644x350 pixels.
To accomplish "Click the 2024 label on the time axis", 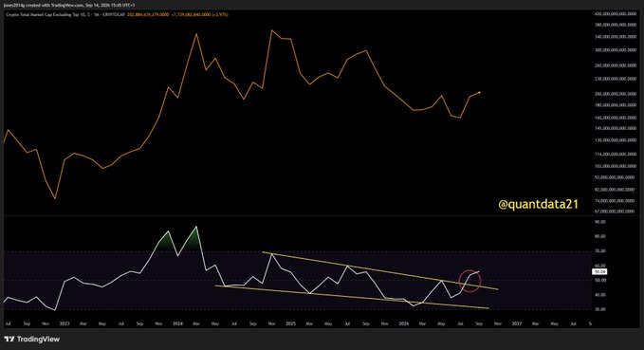I will [177, 323].
